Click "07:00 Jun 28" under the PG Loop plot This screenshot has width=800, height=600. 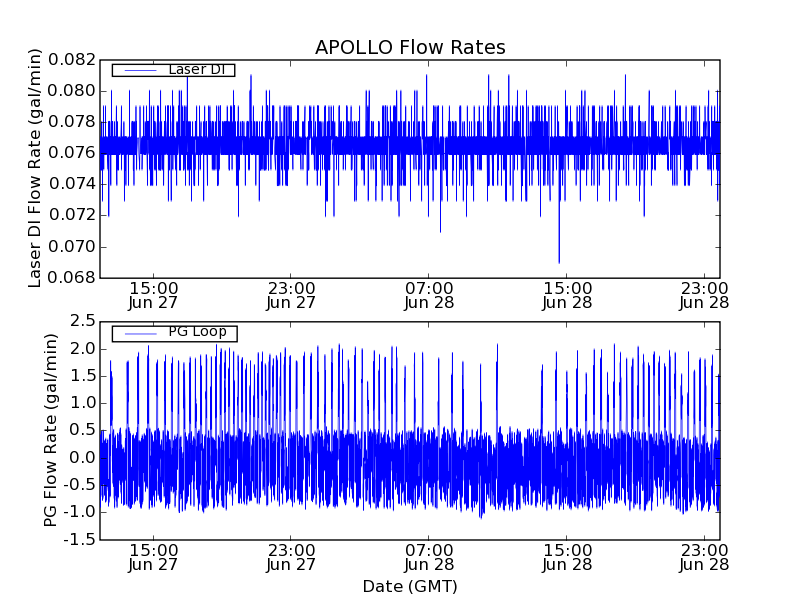[x=429, y=557]
